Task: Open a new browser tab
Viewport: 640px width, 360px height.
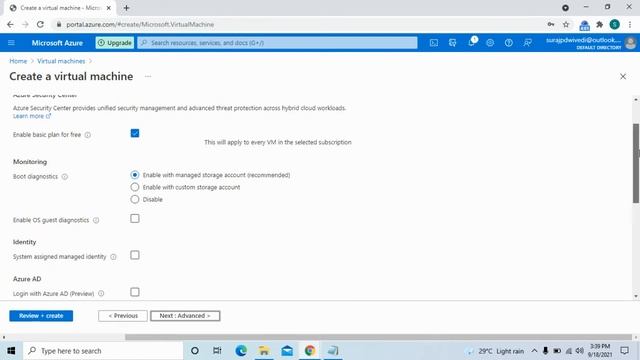Action: (x=127, y=8)
